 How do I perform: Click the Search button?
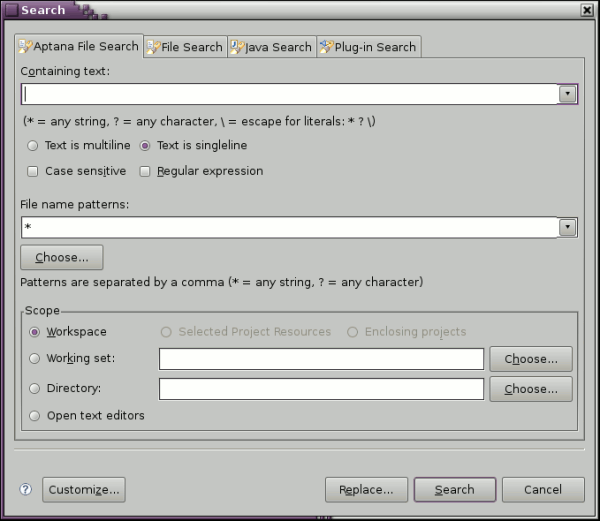coord(455,490)
